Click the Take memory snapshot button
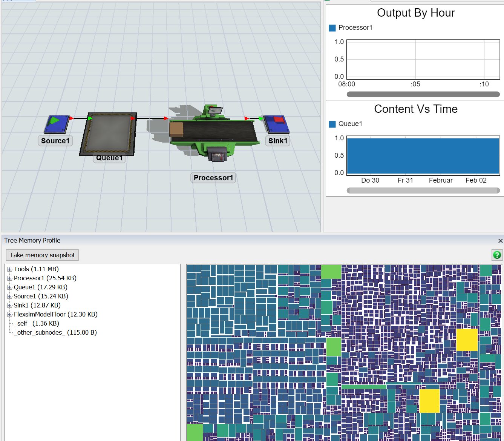 pos(42,255)
